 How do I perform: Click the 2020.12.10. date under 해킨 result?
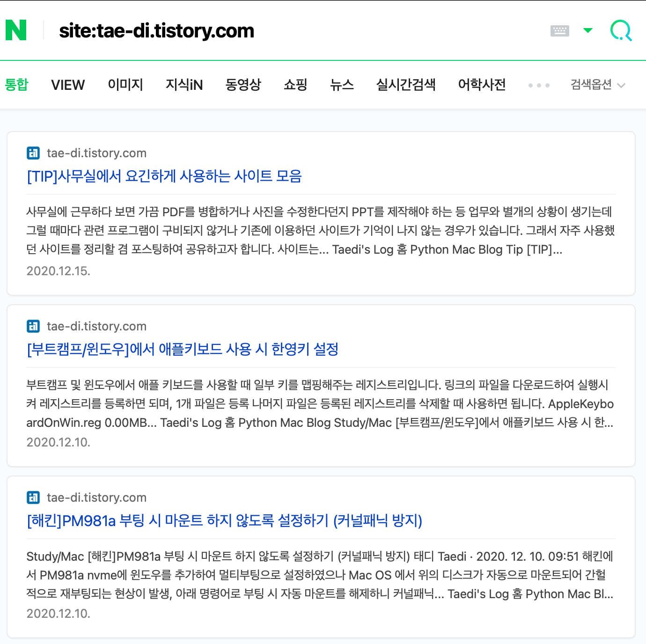(x=58, y=614)
